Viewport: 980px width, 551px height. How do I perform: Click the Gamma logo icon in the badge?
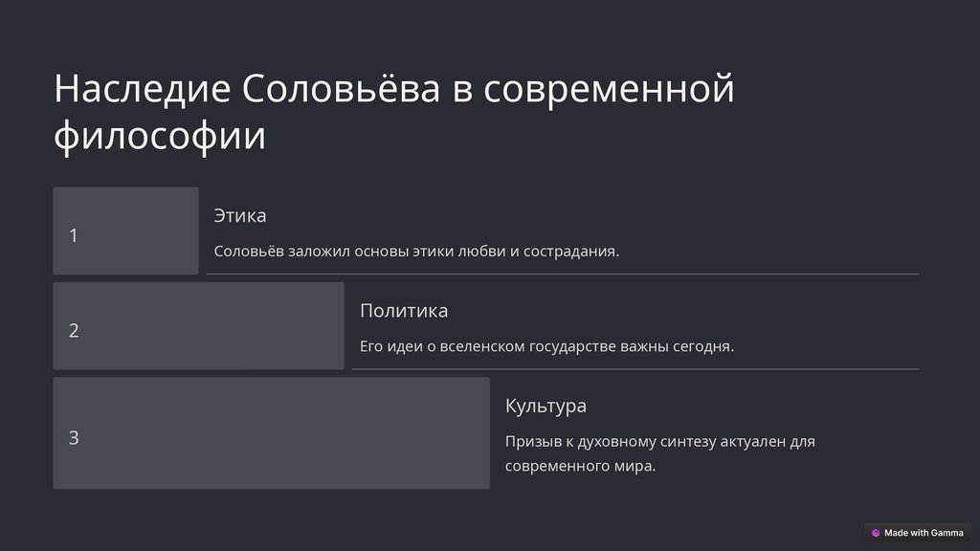click(876, 533)
